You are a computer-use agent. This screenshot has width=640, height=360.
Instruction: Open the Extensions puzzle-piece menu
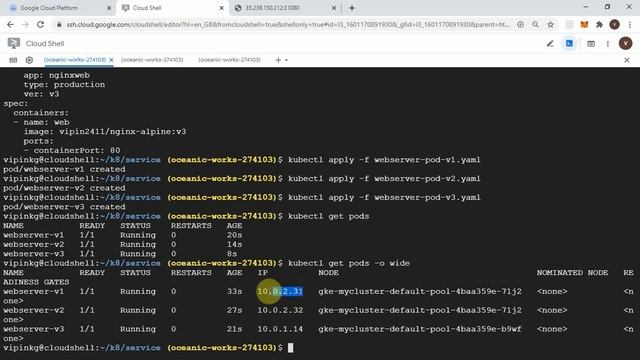click(x=599, y=24)
